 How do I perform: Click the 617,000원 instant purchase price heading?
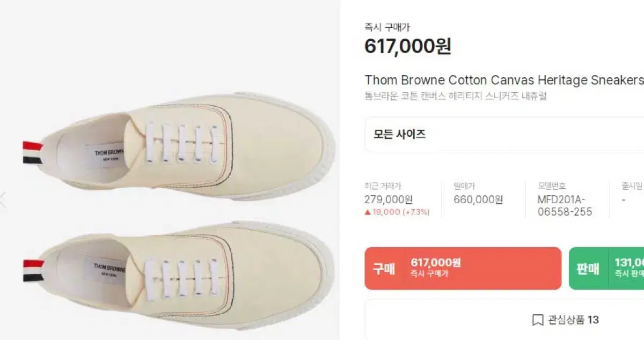408,47
